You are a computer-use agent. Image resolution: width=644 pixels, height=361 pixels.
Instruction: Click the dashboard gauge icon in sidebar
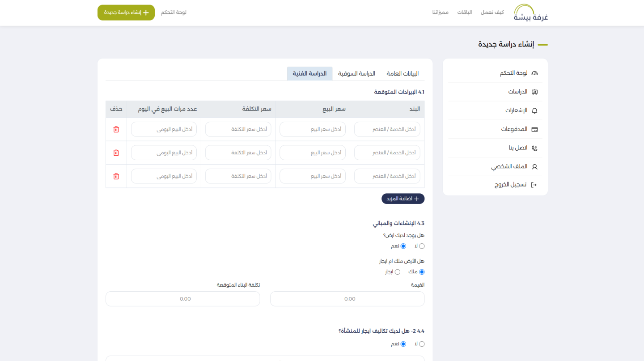tap(534, 73)
